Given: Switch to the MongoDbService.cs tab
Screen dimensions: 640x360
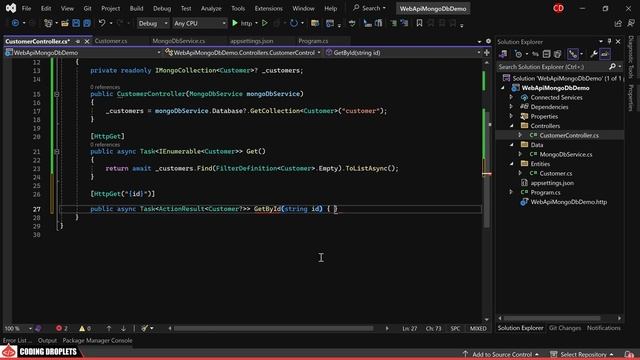Looking at the screenshot, I should tap(179, 41).
